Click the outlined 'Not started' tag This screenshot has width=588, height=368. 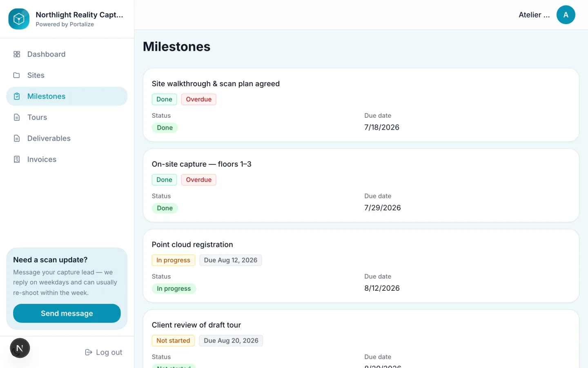173,341
